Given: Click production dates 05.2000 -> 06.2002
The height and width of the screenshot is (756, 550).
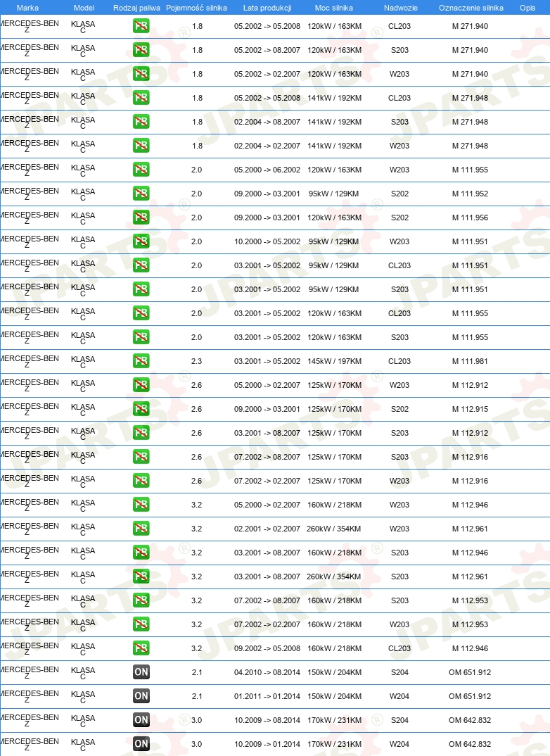Looking at the screenshot, I should coord(267,170).
